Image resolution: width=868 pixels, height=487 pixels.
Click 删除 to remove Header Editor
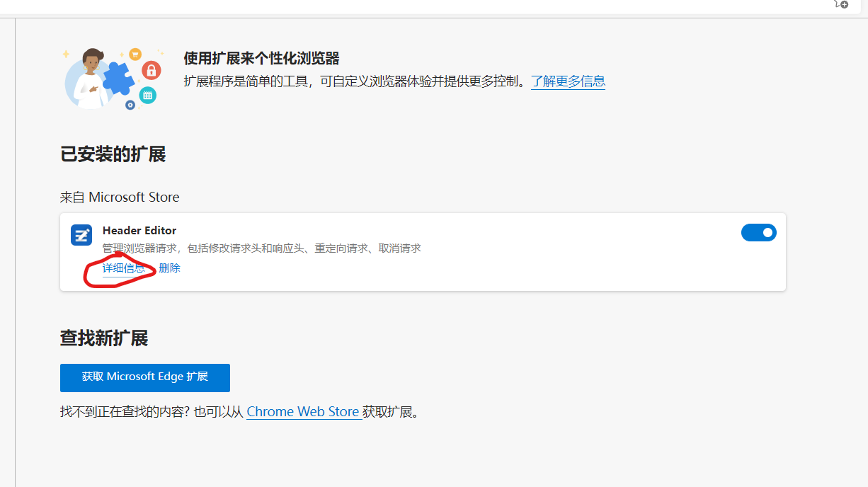170,268
